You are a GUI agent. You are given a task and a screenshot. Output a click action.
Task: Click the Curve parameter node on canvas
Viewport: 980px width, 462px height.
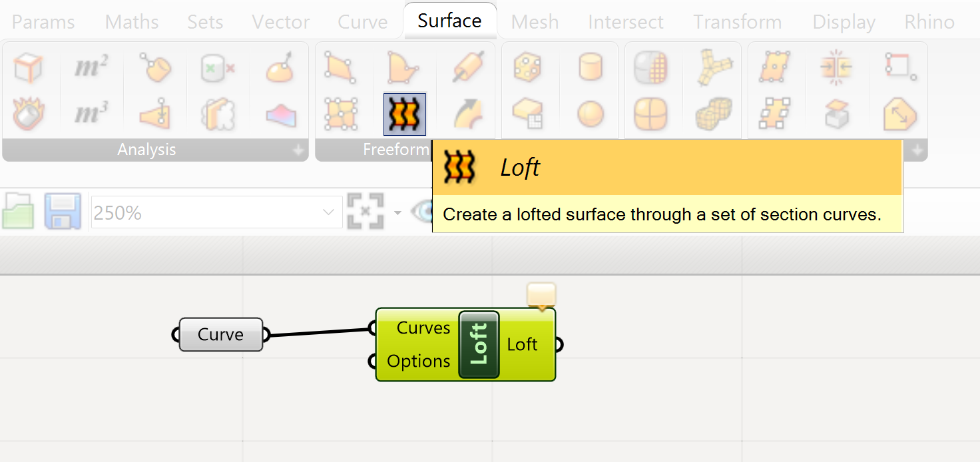[220, 335]
